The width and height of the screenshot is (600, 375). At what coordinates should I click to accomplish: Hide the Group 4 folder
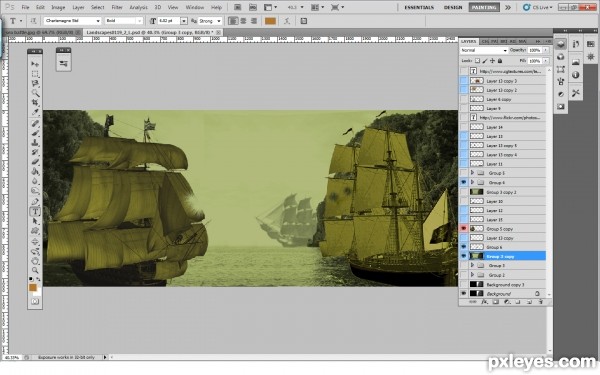tap(464, 183)
